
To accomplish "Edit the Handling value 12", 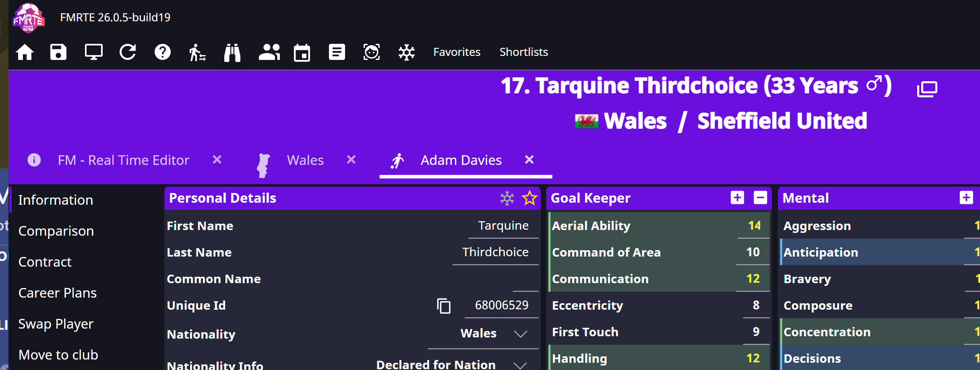I will tap(753, 358).
